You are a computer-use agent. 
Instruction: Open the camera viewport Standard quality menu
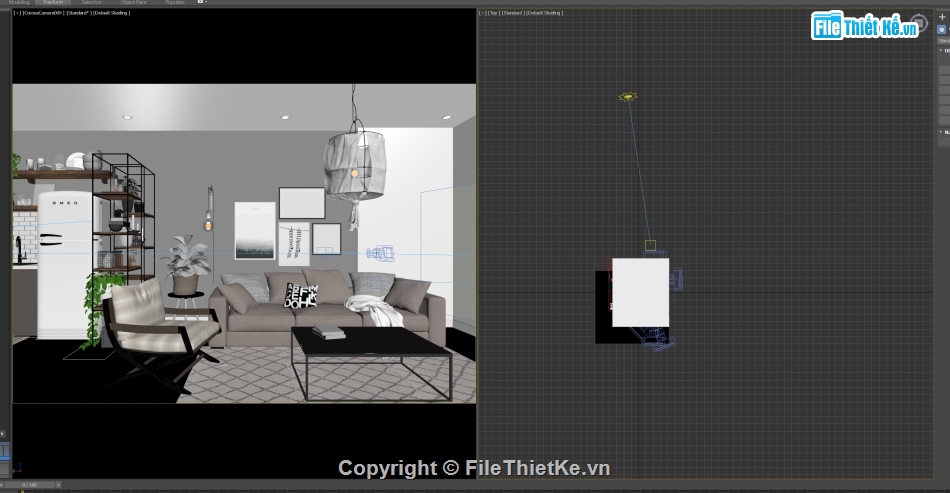click(x=78, y=13)
